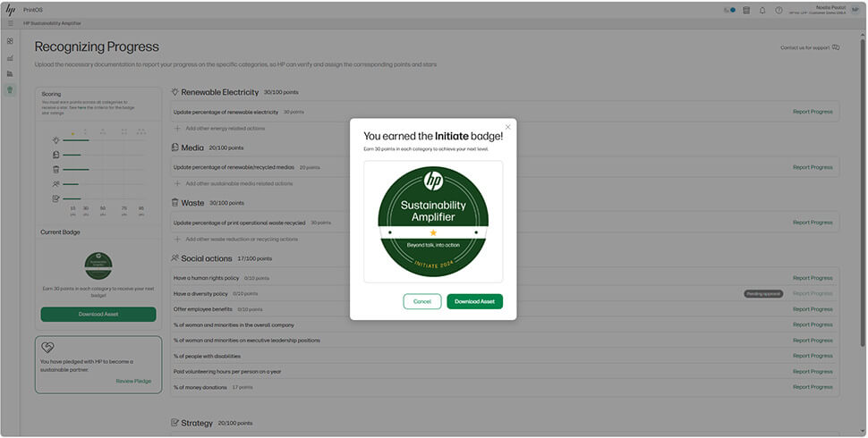Click the Review Pledge link
Image resolution: width=868 pixels, height=438 pixels.
133,381
